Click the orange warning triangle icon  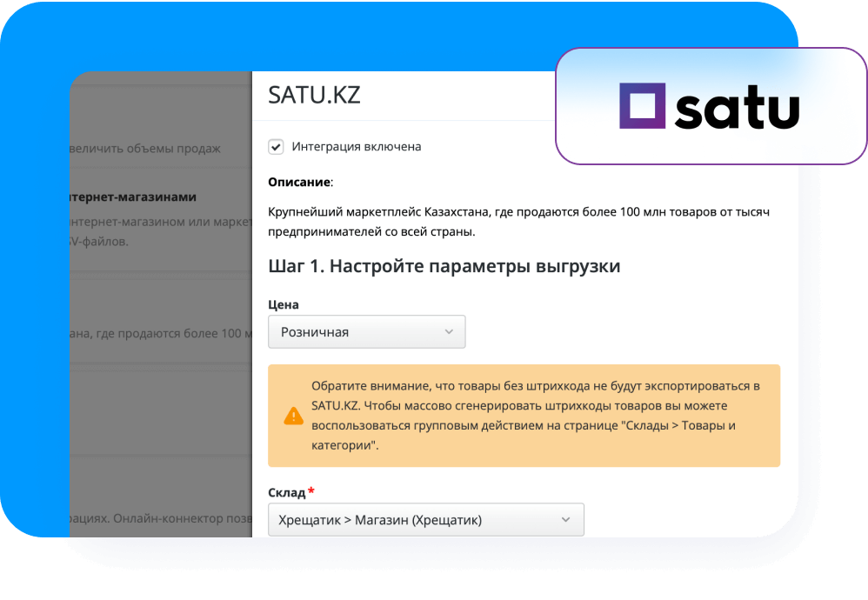click(x=294, y=415)
